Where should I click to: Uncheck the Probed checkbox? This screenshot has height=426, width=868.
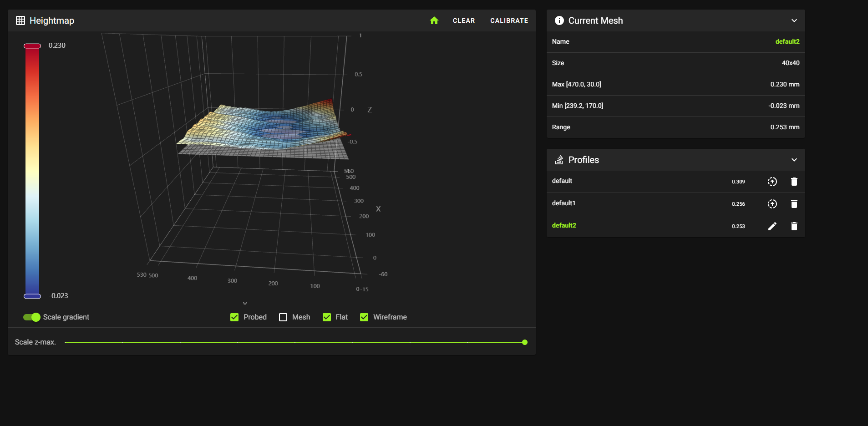click(x=234, y=317)
